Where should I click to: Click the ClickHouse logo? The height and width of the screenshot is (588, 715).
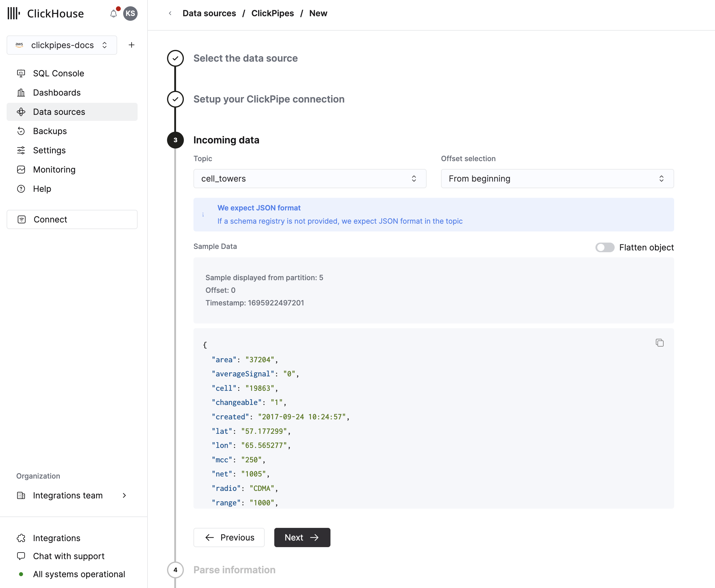tap(46, 14)
